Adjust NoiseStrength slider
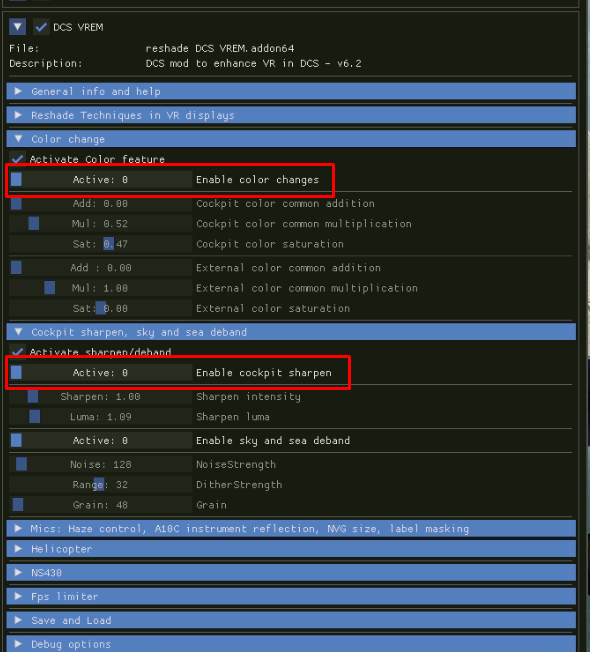Screen dimensions: 590x652 pyautogui.click(x=100, y=464)
